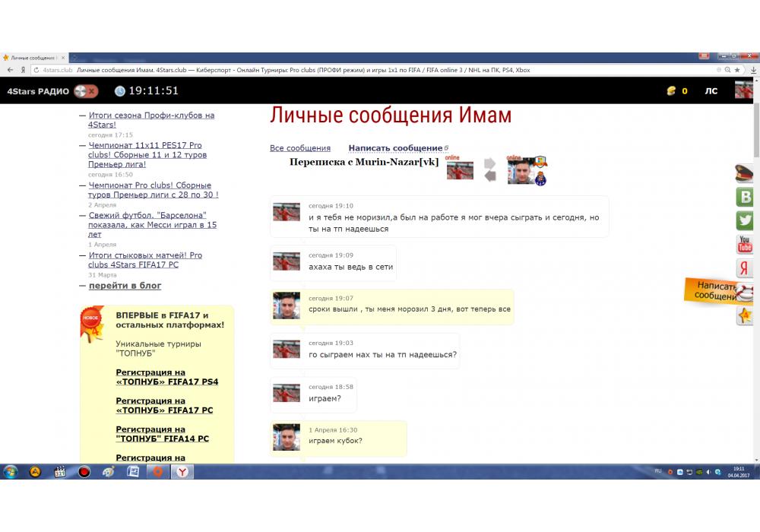Click the yellow star sidebar icon
Screen dimensions: 760x532
point(745,315)
